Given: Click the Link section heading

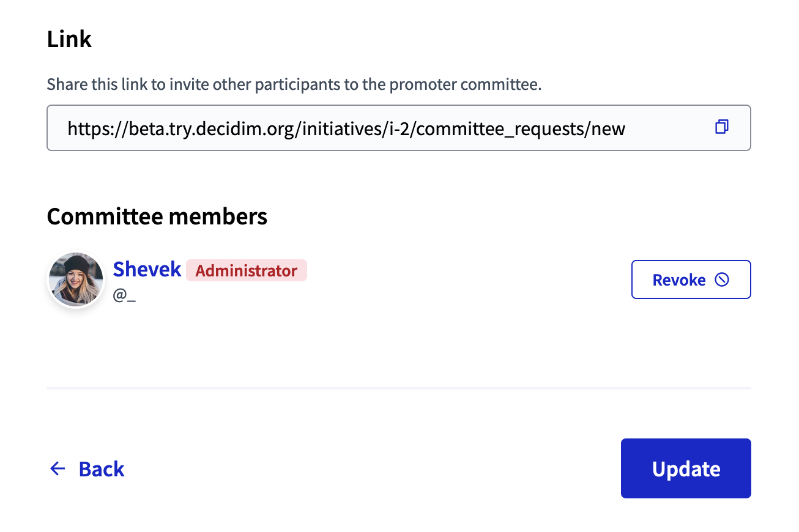Looking at the screenshot, I should pyautogui.click(x=69, y=39).
